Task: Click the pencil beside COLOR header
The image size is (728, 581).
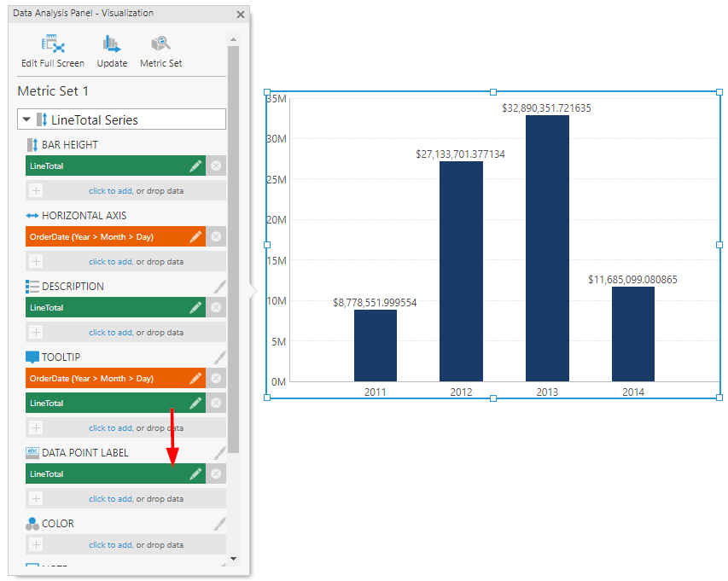Action: [x=219, y=523]
